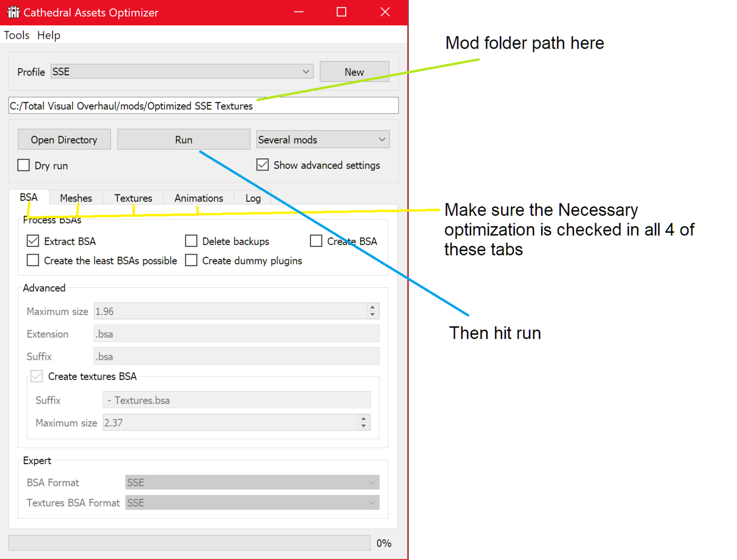This screenshot has height=560, width=737.
Task: Maximize the Cathedral Assets Optimizer window
Action: pos(342,12)
